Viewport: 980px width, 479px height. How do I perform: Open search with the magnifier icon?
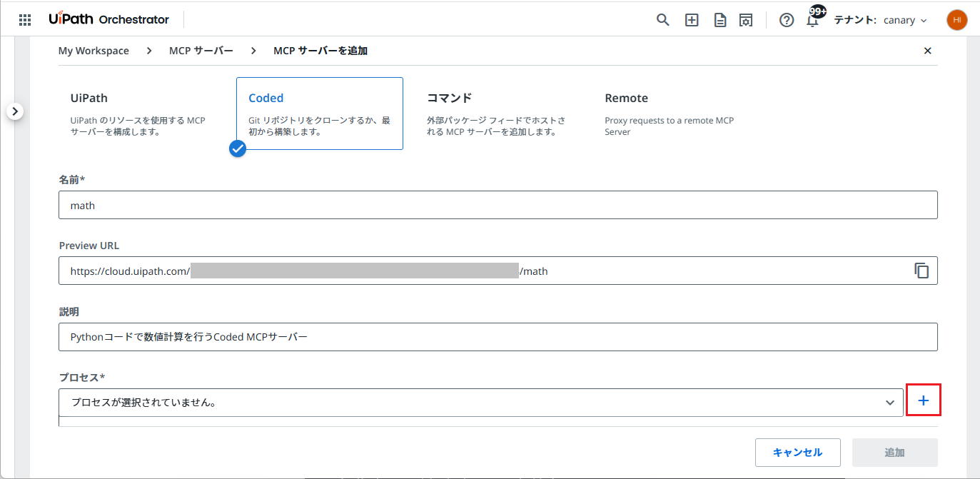tap(663, 20)
